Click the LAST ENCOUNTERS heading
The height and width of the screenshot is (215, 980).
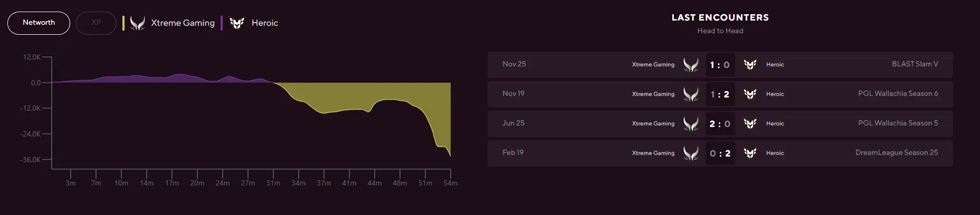pos(720,17)
